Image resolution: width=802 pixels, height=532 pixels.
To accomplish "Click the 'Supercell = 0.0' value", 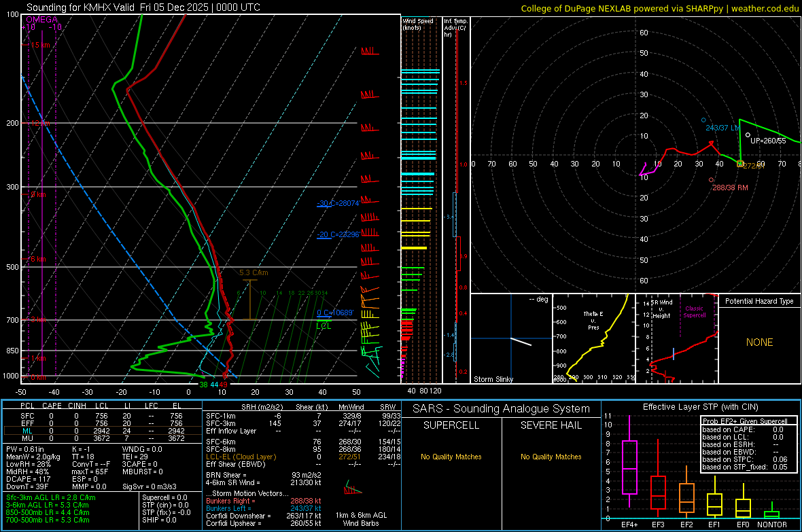I will click(164, 497).
